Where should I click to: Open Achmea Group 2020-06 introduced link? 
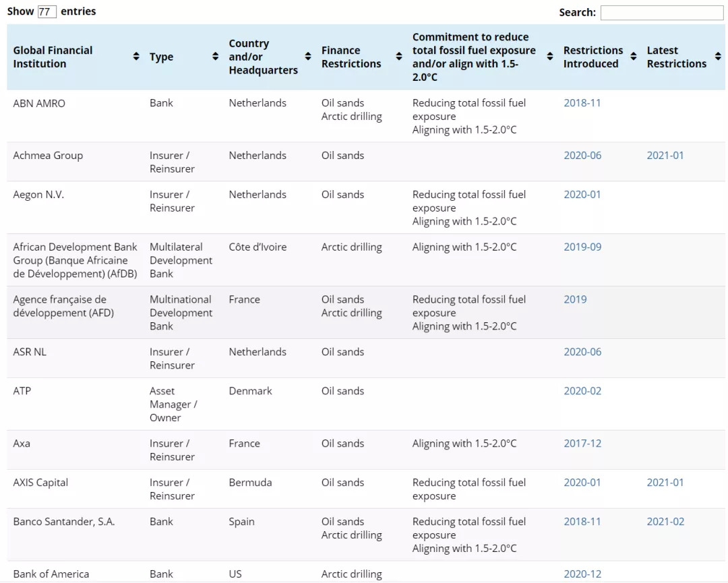(582, 156)
